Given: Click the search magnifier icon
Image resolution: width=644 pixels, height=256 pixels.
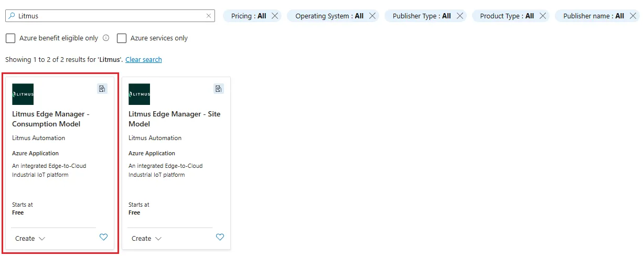Looking at the screenshot, I should [x=12, y=16].
